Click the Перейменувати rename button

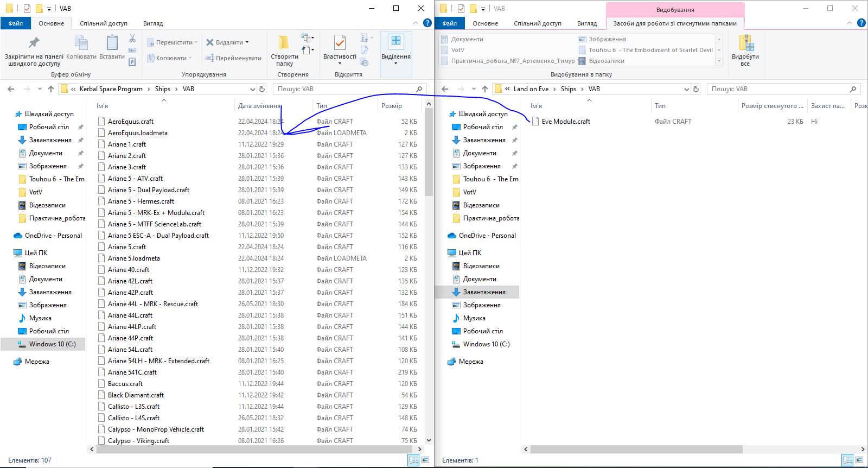click(x=233, y=58)
